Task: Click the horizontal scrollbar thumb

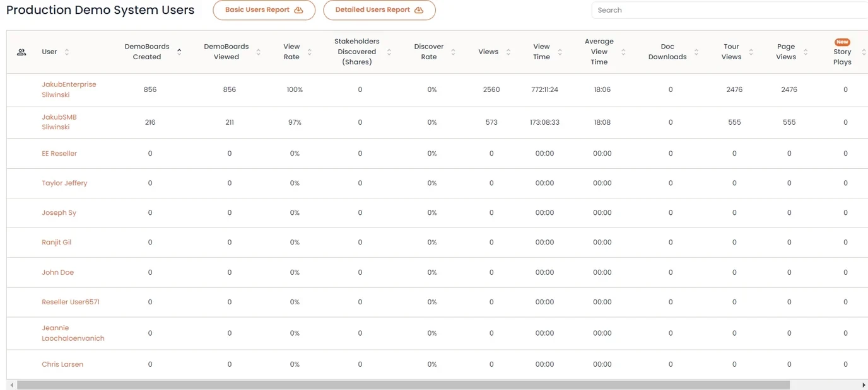Action: (404, 385)
